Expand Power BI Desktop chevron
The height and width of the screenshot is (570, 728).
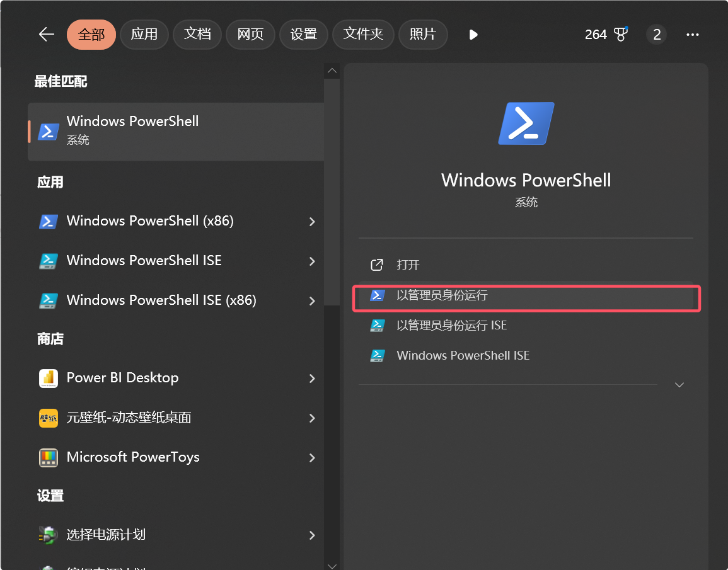click(312, 379)
